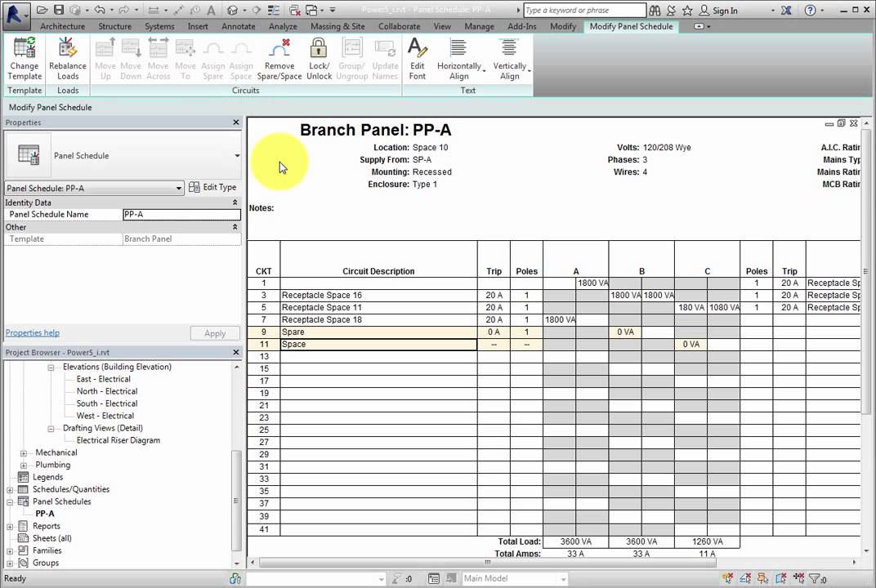Expand the Plumbing node
The height and width of the screenshot is (588, 876).
tap(24, 465)
